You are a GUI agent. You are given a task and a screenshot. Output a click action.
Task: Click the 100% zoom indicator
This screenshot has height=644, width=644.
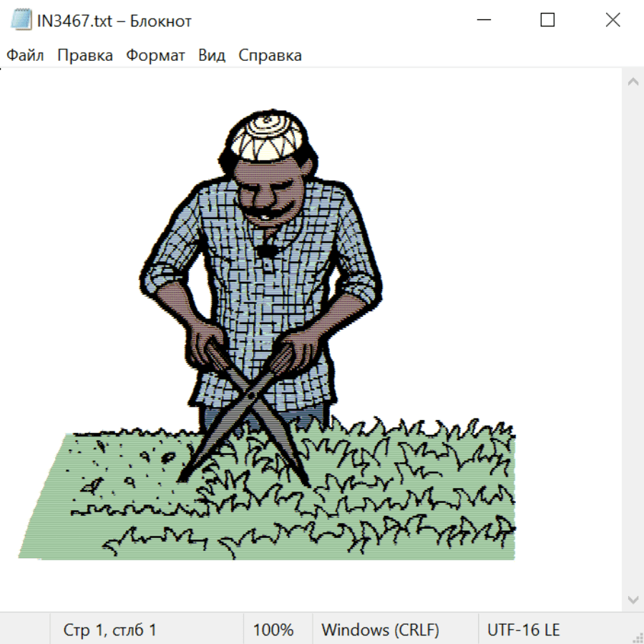point(273,630)
